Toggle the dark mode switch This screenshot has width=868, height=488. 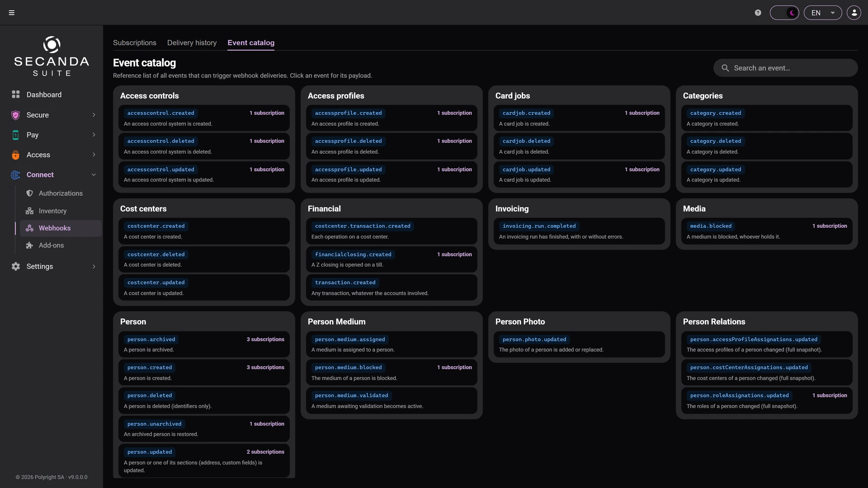pos(784,13)
